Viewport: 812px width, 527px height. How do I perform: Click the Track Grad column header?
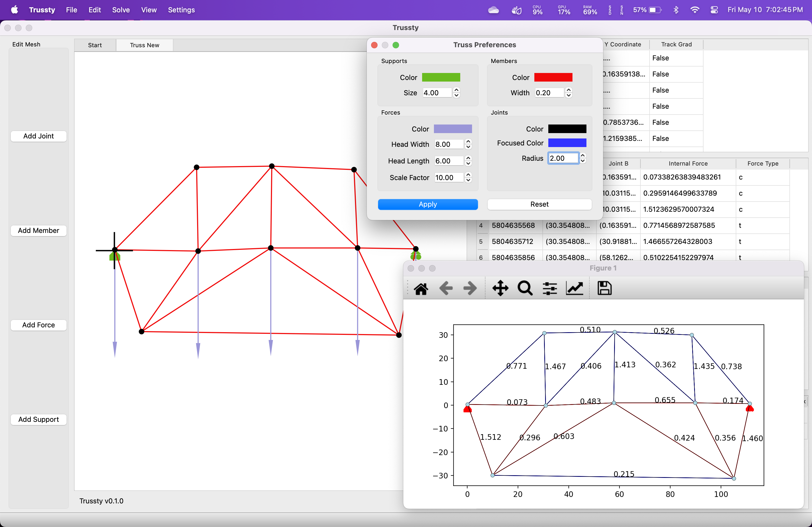[x=676, y=44]
